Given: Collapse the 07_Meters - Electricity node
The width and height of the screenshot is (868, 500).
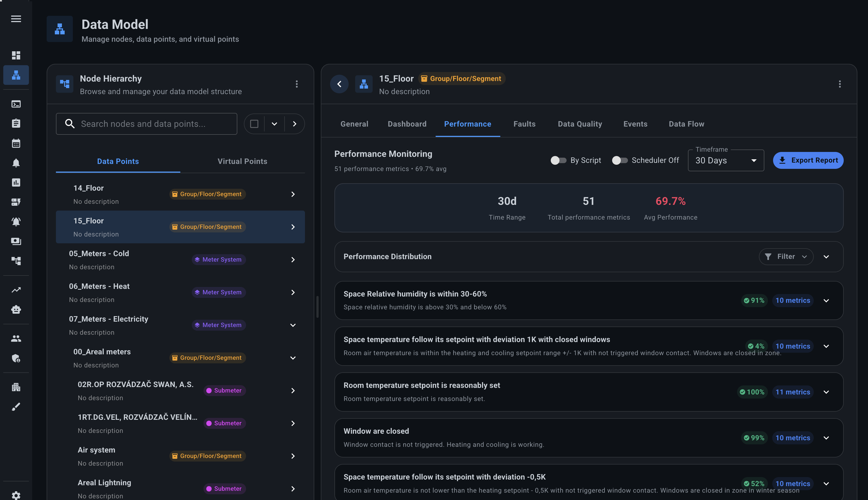Looking at the screenshot, I should pyautogui.click(x=293, y=325).
